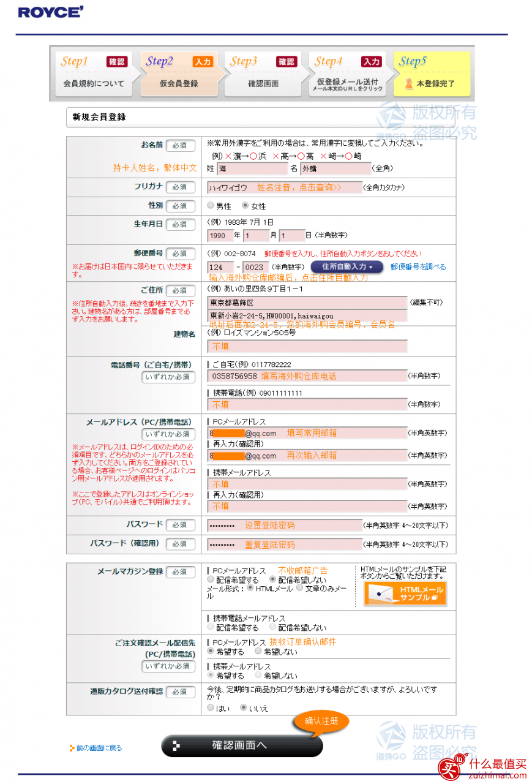
Task: Click postal code field containing 124
Action: pos(220,267)
